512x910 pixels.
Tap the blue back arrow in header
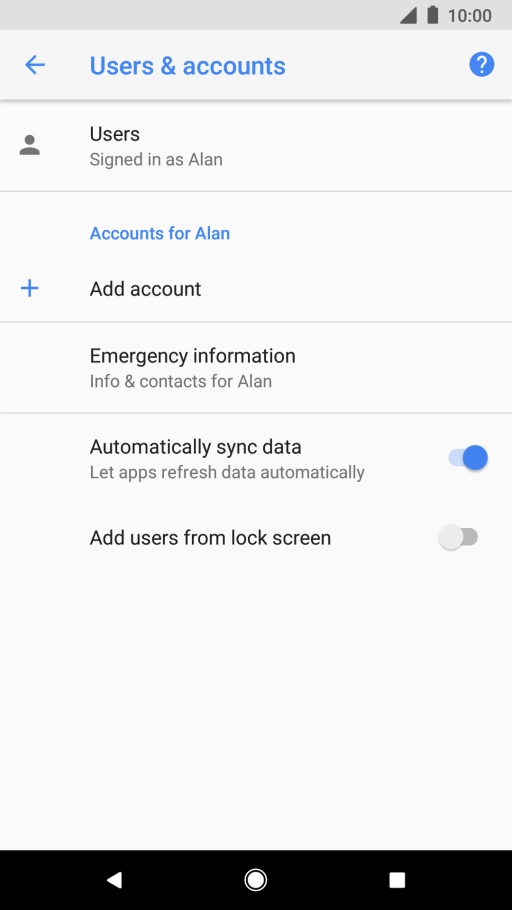point(35,64)
